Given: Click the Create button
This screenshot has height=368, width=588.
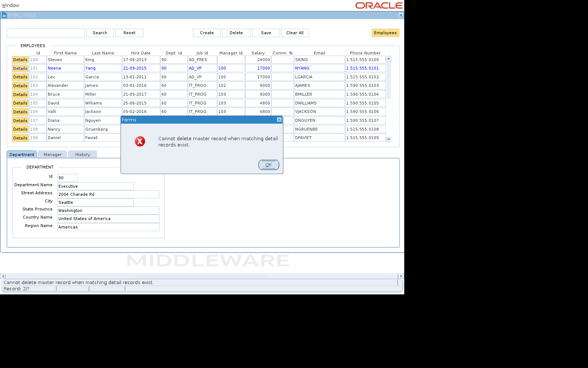Looking at the screenshot, I should coord(207,33).
